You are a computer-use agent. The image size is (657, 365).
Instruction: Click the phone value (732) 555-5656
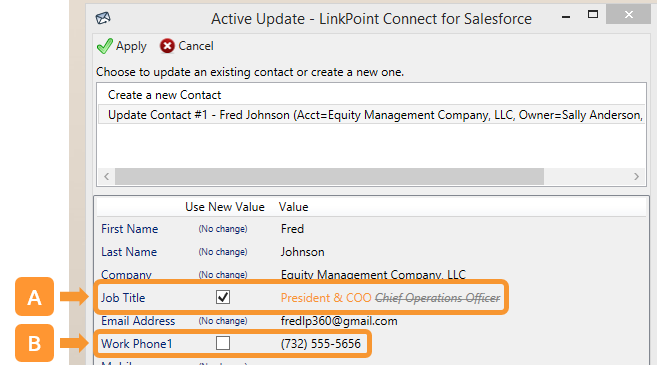321,344
